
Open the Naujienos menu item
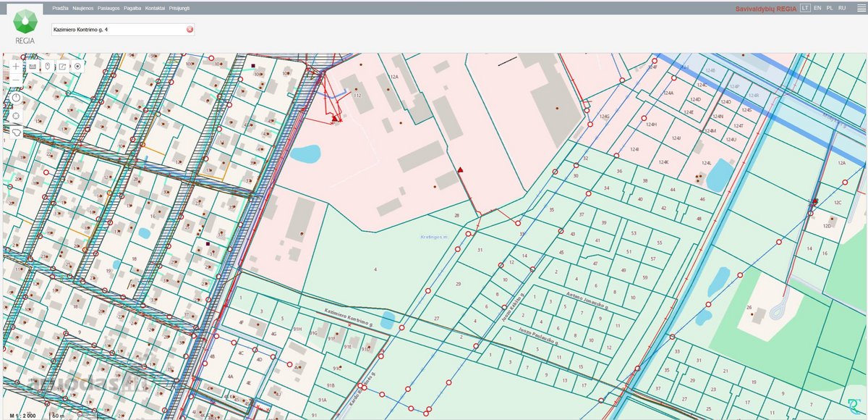(x=84, y=8)
